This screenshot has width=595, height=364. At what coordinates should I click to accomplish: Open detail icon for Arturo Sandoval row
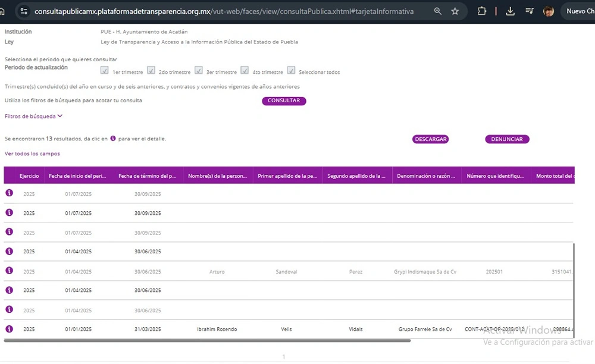(x=9, y=271)
